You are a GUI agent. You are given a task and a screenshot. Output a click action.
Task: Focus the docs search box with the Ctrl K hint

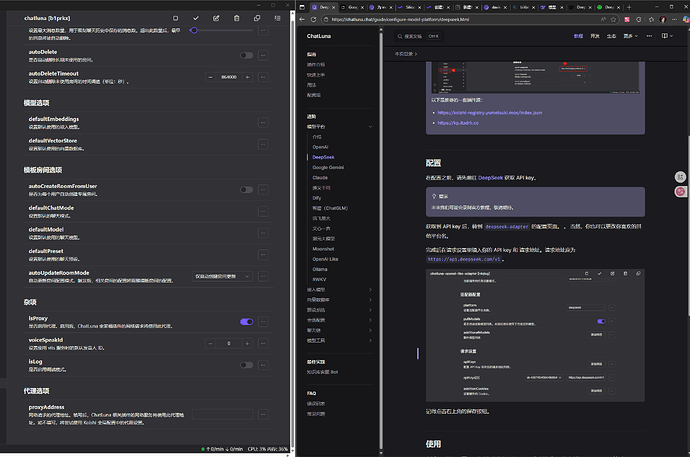(418, 36)
